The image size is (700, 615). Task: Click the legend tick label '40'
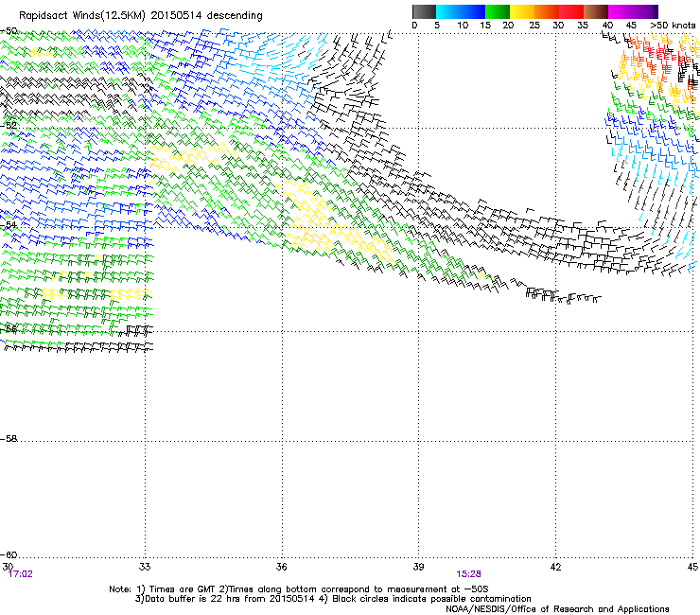pyautogui.click(x=607, y=26)
